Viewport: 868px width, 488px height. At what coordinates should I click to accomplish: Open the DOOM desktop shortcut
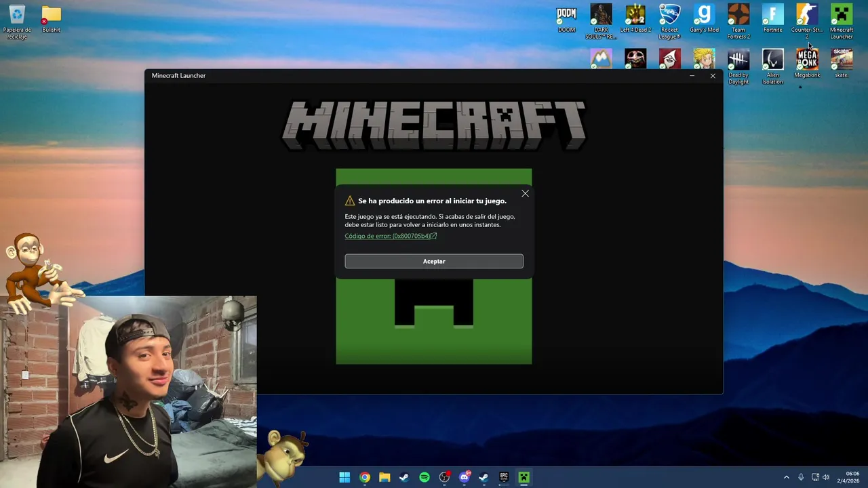coord(566,19)
